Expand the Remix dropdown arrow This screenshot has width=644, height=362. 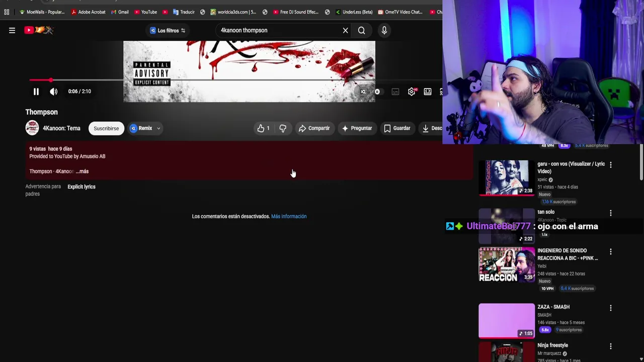coord(158,128)
